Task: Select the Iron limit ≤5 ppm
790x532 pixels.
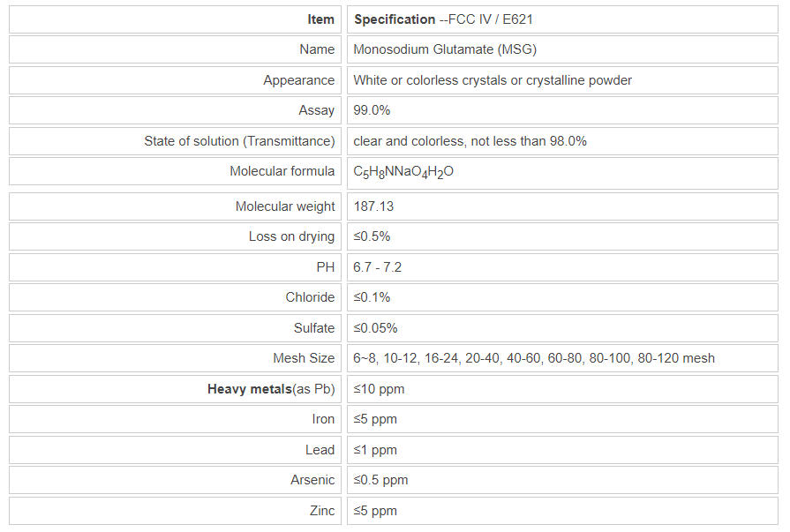Action: (x=375, y=419)
